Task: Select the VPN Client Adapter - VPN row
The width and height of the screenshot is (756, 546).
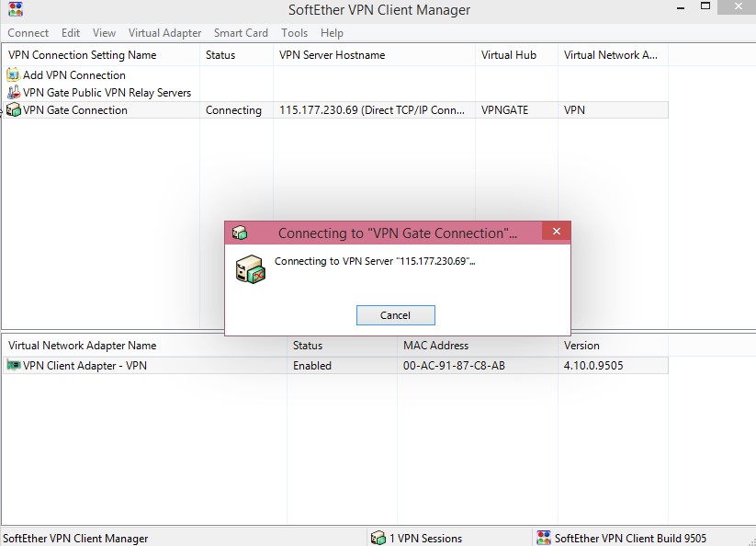Action: click(x=335, y=366)
